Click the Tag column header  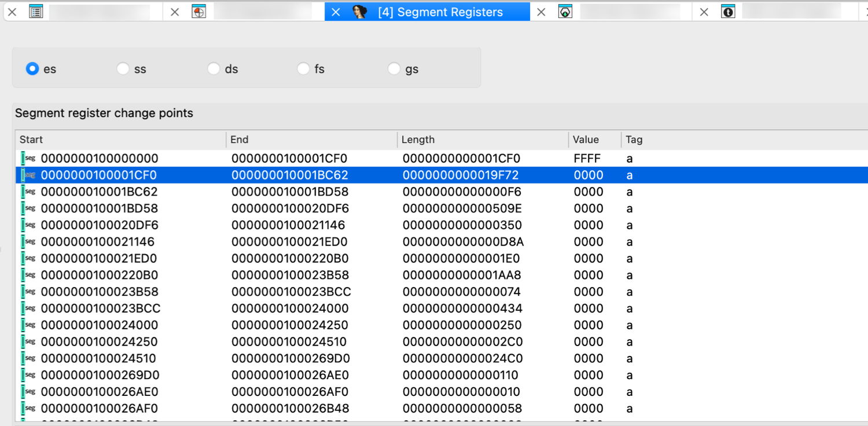point(632,139)
